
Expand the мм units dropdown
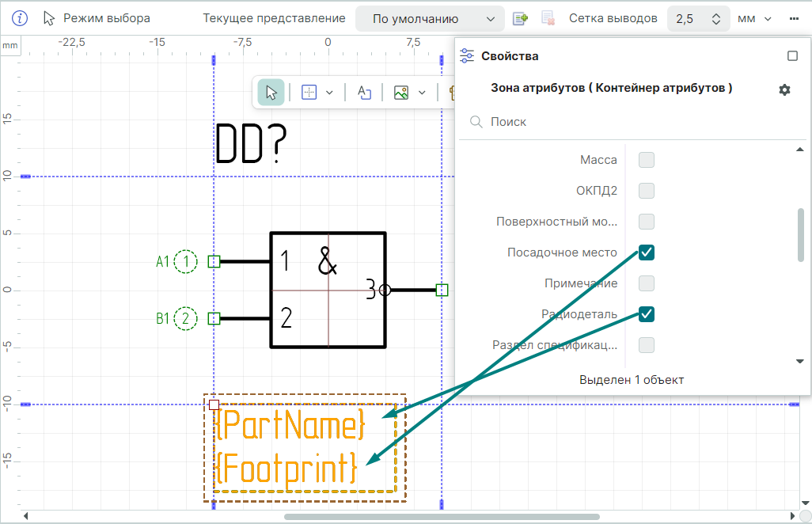pos(754,18)
